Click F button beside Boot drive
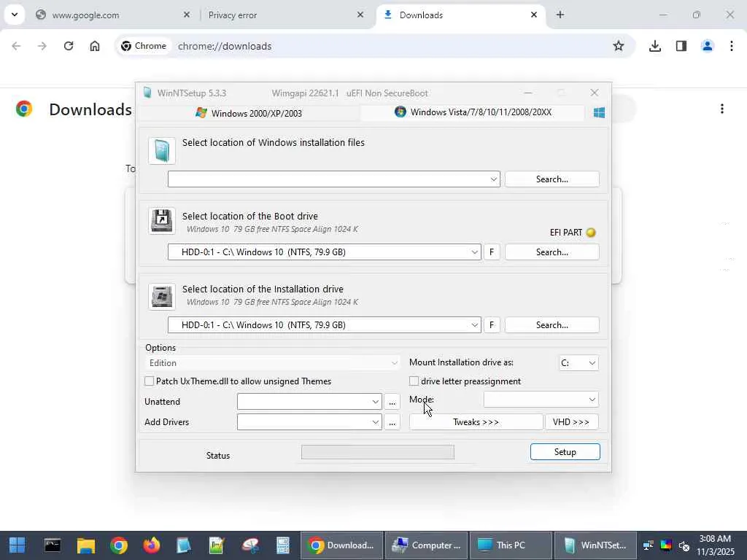Image resolution: width=747 pixels, height=560 pixels. (x=492, y=252)
